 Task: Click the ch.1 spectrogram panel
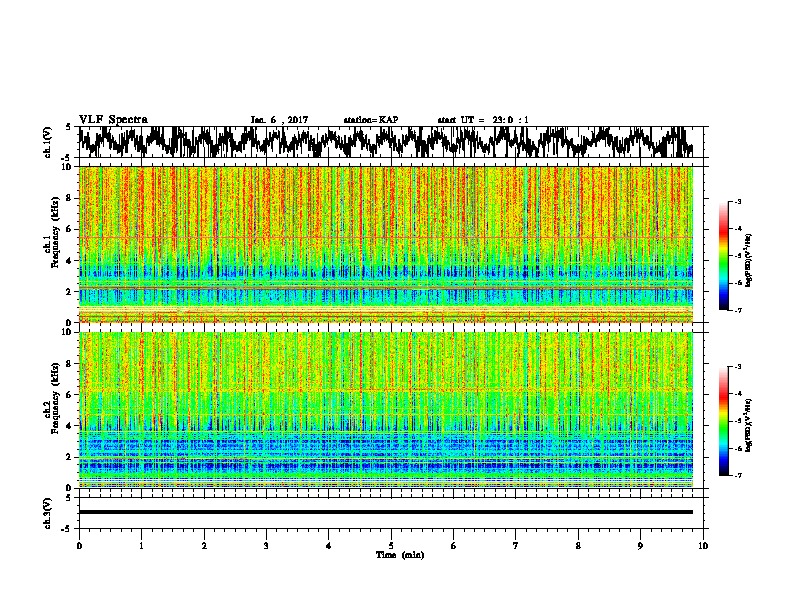pos(386,244)
